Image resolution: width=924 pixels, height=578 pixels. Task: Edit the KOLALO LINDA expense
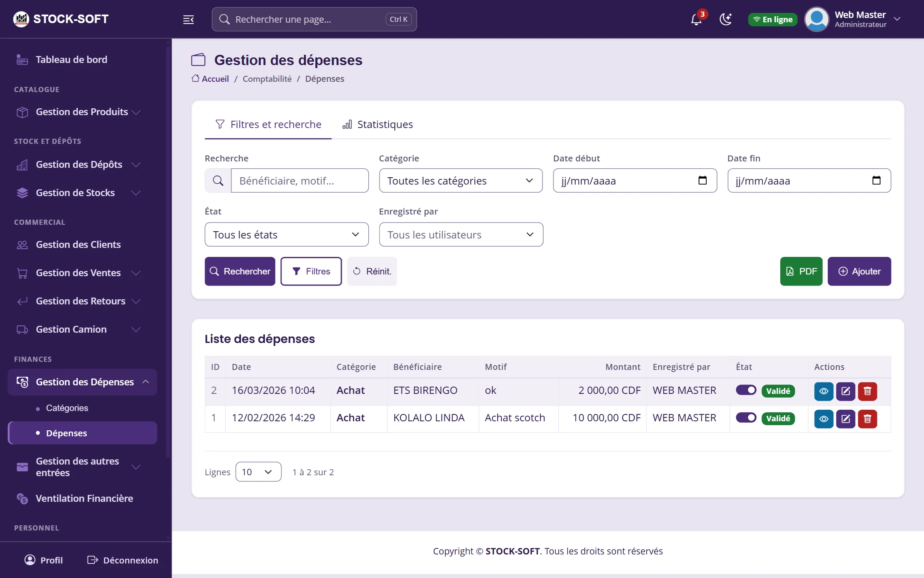tap(846, 419)
